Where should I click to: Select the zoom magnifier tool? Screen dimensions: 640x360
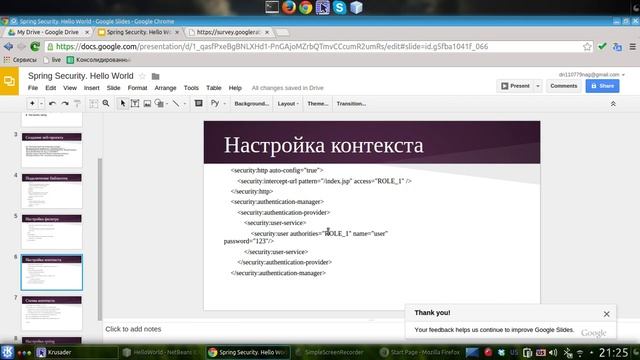[106, 104]
